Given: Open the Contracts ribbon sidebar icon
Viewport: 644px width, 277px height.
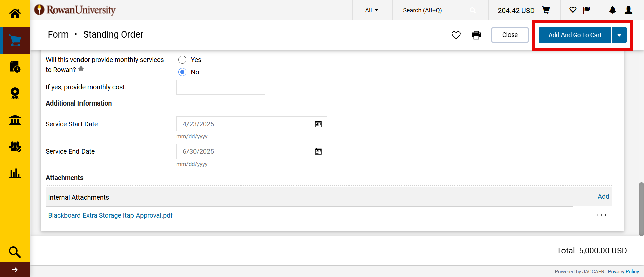Looking at the screenshot, I should click(15, 93).
